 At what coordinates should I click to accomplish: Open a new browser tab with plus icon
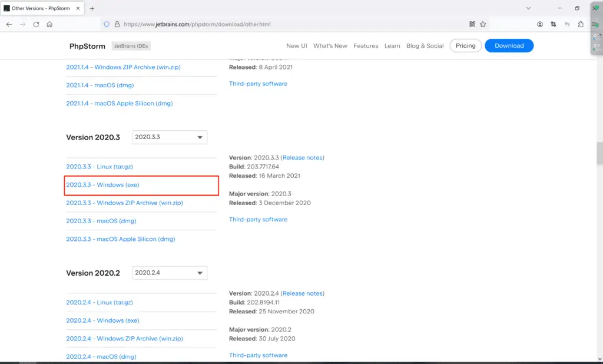(x=92, y=8)
